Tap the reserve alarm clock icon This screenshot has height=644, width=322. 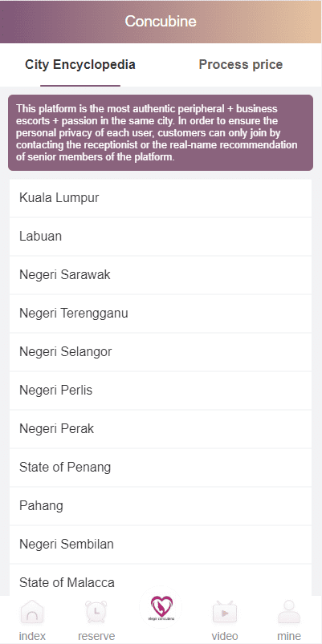pos(96,613)
